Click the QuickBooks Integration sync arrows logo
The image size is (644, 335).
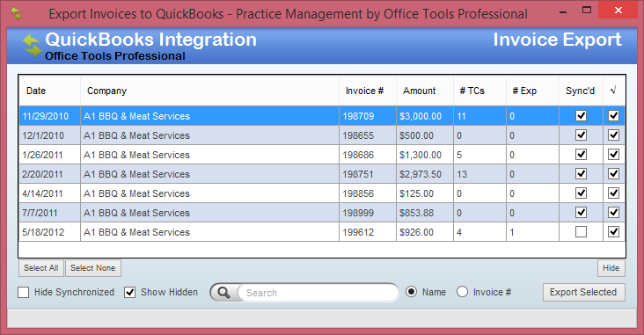click(x=32, y=46)
